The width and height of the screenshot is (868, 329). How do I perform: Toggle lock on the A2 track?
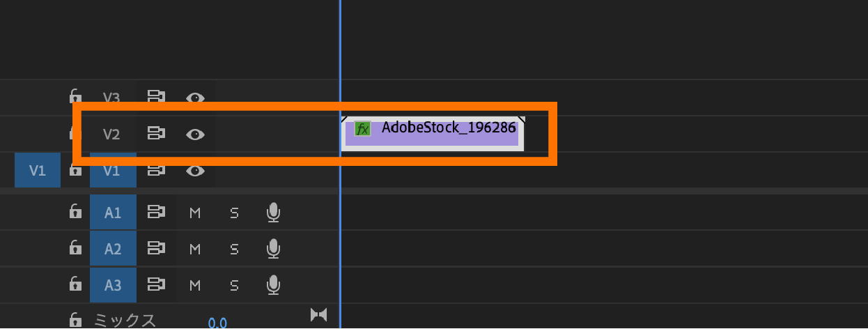click(75, 248)
